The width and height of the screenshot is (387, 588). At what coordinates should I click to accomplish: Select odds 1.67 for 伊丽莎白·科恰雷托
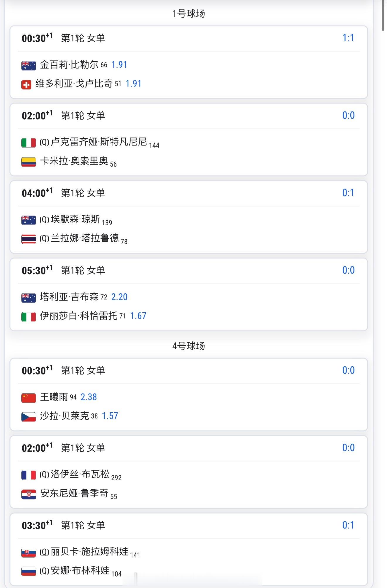[x=138, y=316]
